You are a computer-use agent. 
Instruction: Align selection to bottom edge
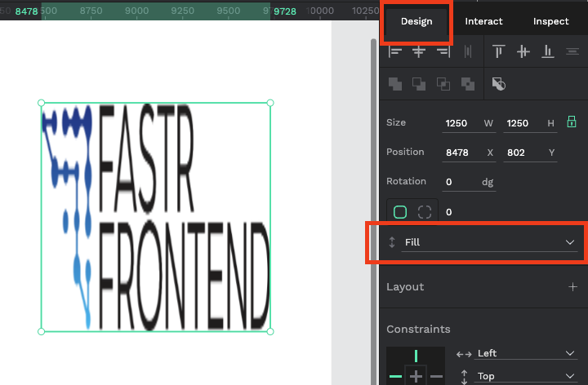click(548, 51)
